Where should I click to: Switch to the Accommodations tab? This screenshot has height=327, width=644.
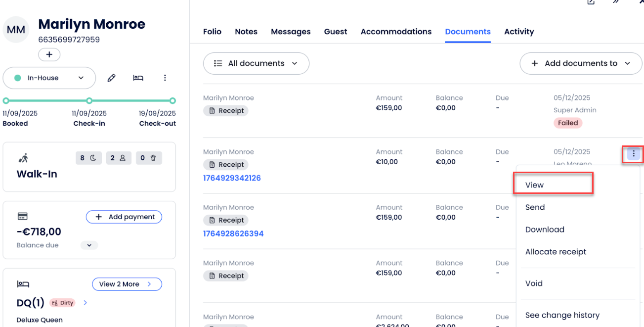pyautogui.click(x=396, y=32)
